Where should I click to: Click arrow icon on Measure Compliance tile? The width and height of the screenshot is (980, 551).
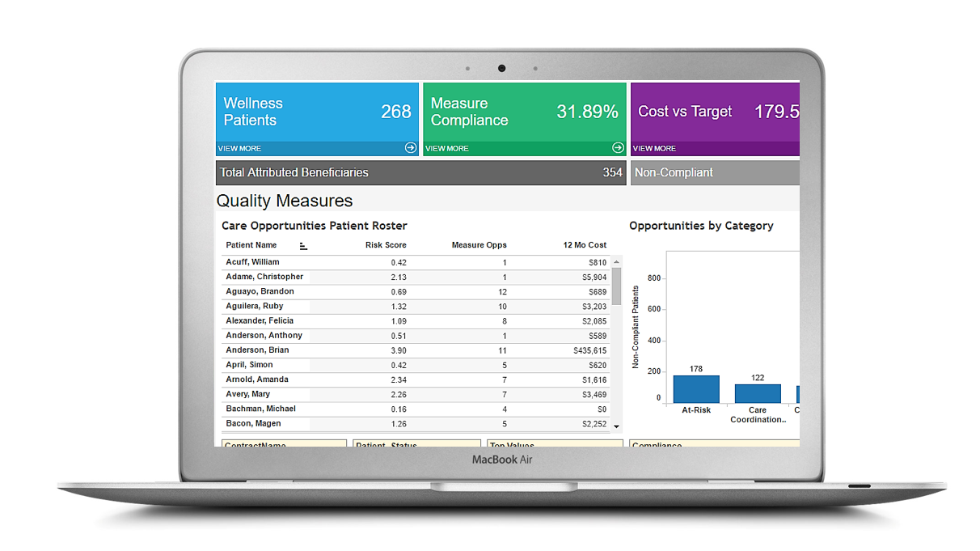(618, 148)
